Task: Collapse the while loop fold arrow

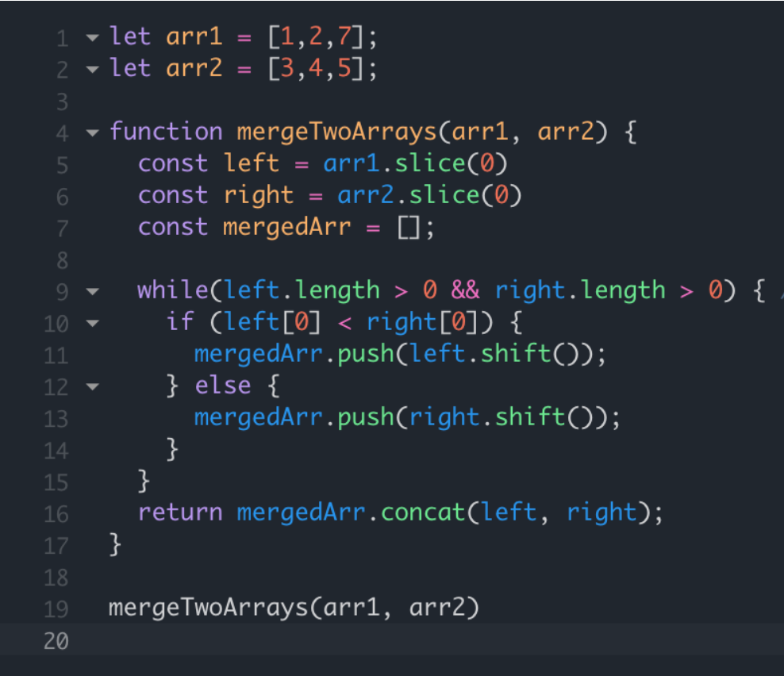Action: [x=92, y=290]
